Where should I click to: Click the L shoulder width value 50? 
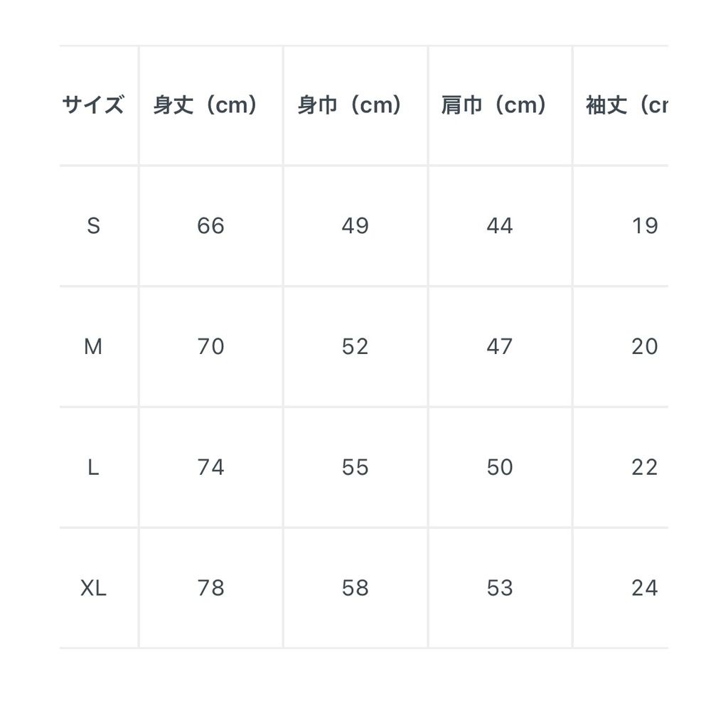tap(499, 468)
